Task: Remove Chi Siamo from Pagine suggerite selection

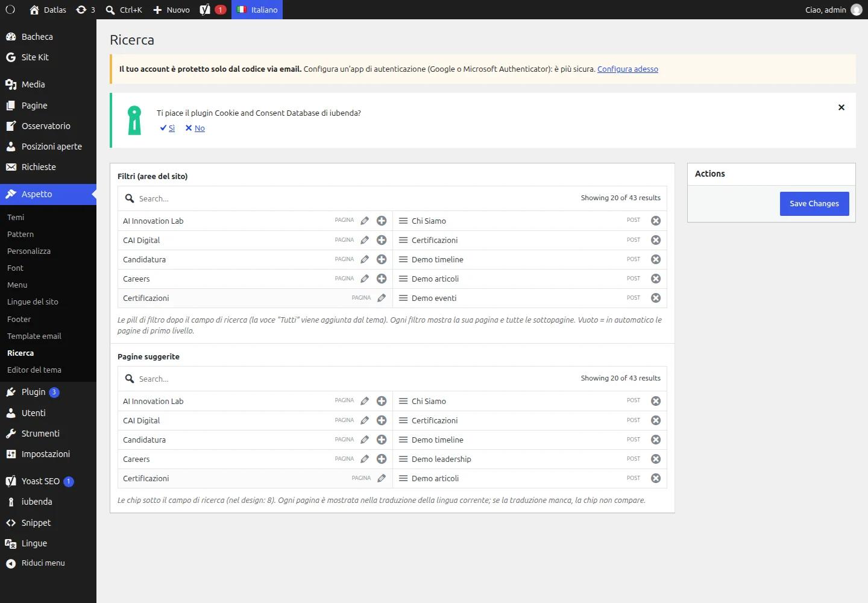Action: click(656, 401)
